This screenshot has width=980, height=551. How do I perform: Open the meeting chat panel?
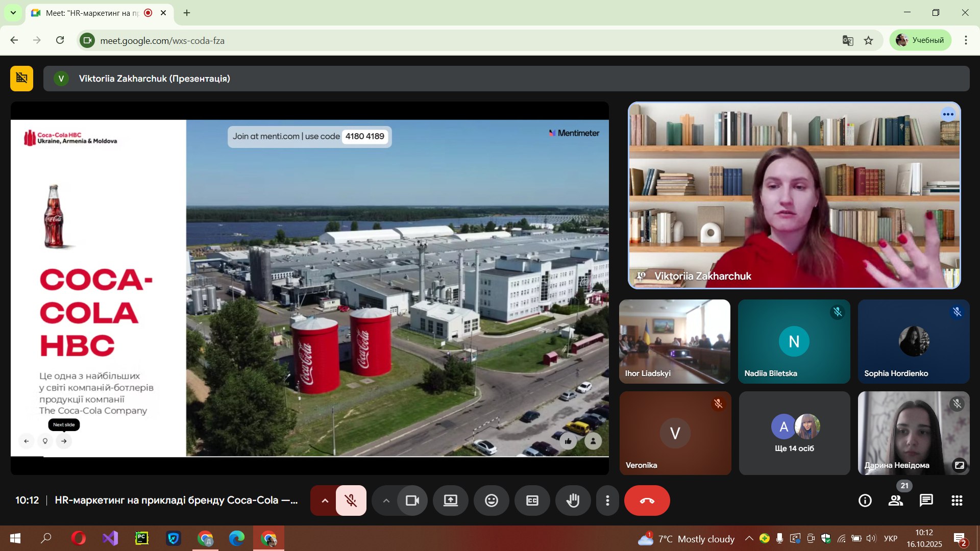[x=926, y=500]
